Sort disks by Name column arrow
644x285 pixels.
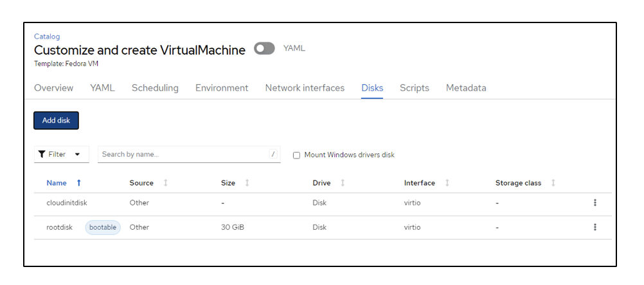pyautogui.click(x=78, y=183)
